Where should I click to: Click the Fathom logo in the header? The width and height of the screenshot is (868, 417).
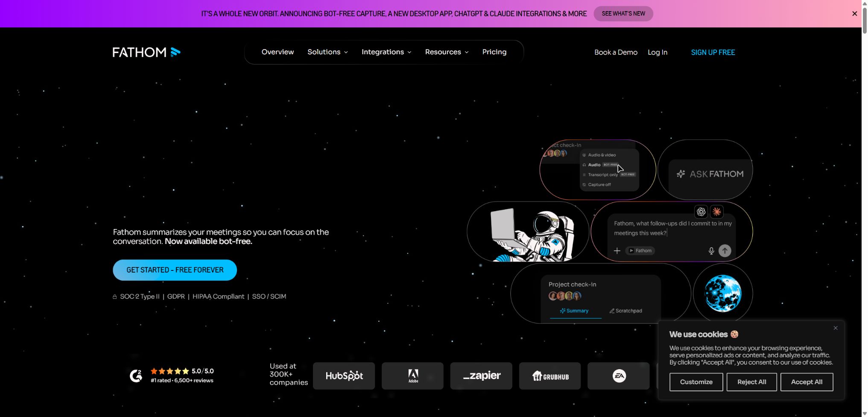[x=146, y=52]
